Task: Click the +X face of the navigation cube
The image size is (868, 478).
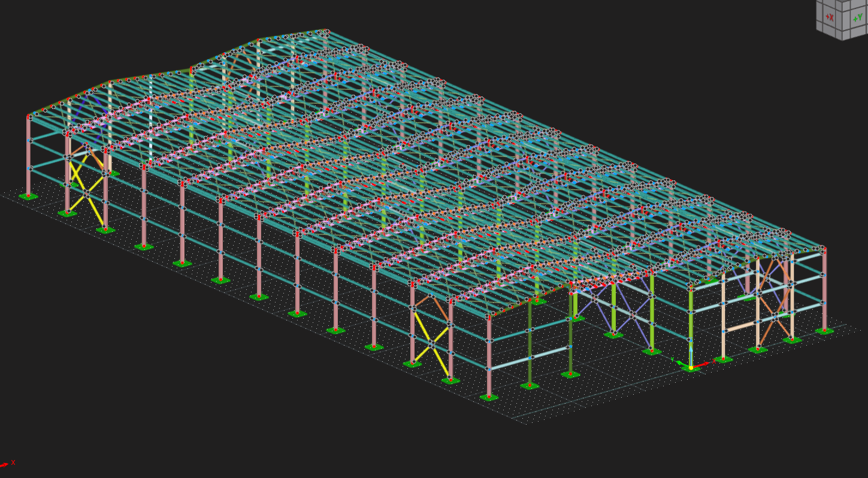Action: (x=830, y=17)
